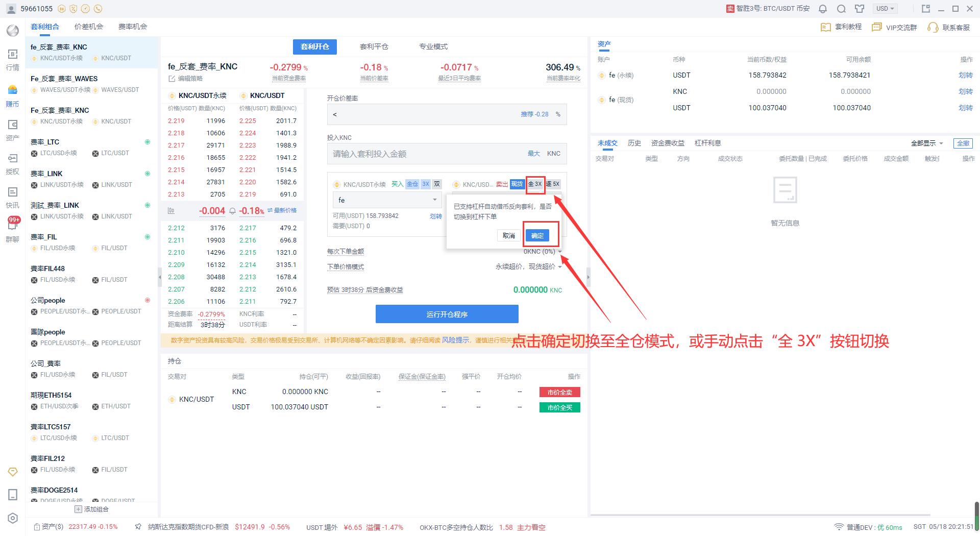Switch to the 专业模式 tab
The image size is (980, 536).
(x=433, y=47)
